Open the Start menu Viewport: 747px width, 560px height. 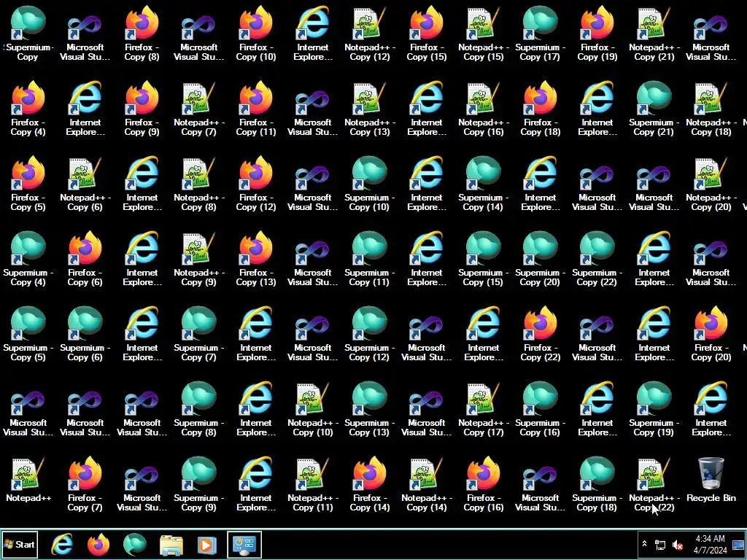(x=20, y=544)
